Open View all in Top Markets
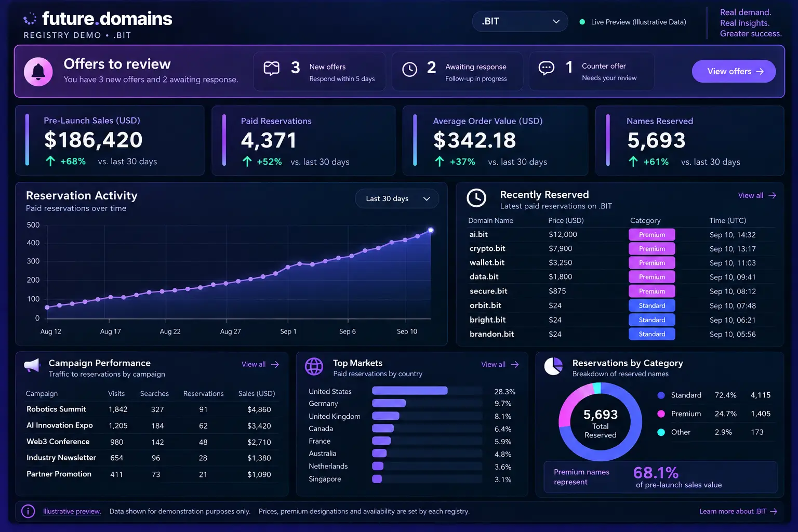 coord(500,364)
